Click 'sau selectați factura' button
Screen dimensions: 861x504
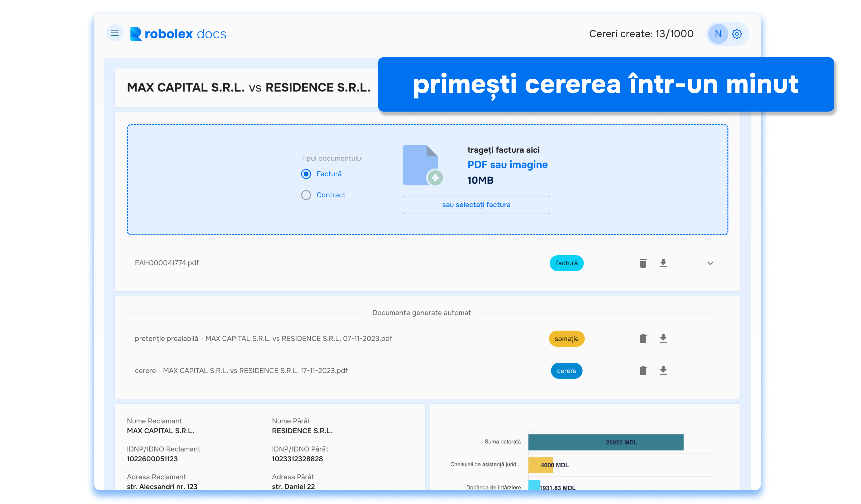tap(476, 205)
